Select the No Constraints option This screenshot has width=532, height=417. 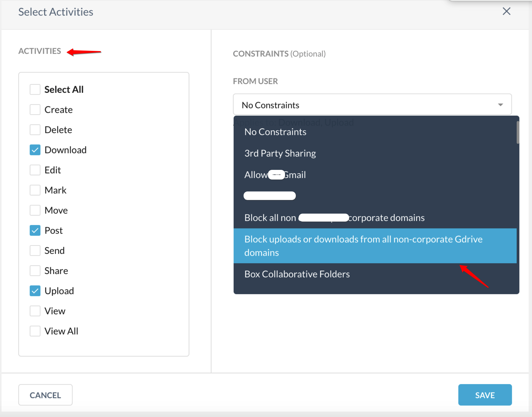[275, 132]
